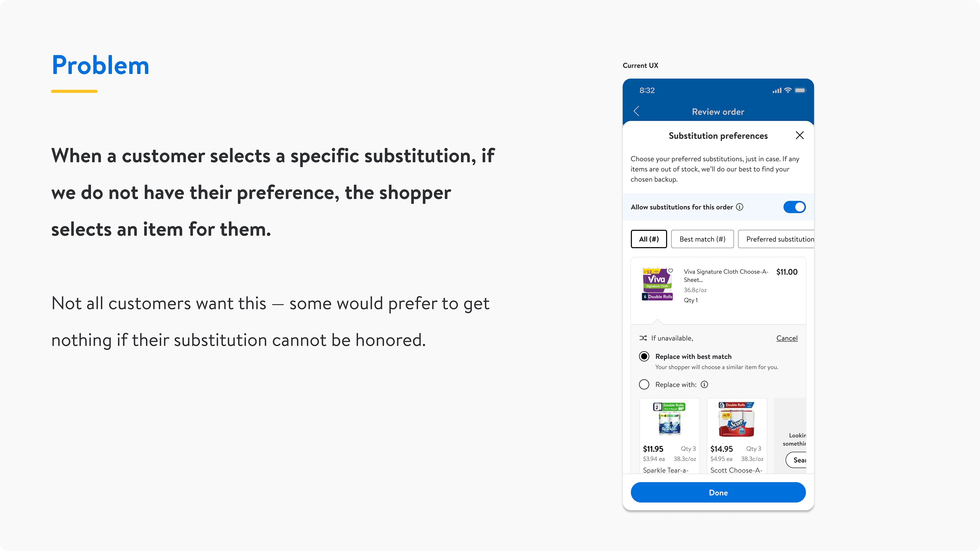The width and height of the screenshot is (980, 551).
Task: Tap the info icon beside Replace with
Action: pyautogui.click(x=705, y=384)
